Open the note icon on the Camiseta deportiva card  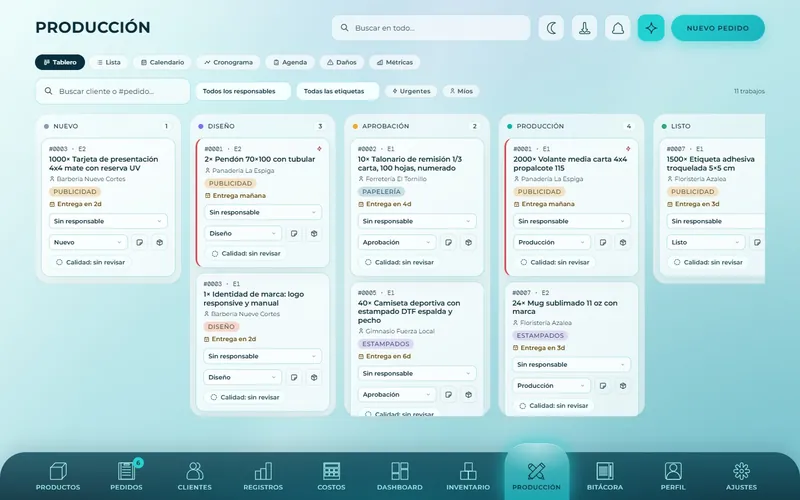click(x=448, y=394)
